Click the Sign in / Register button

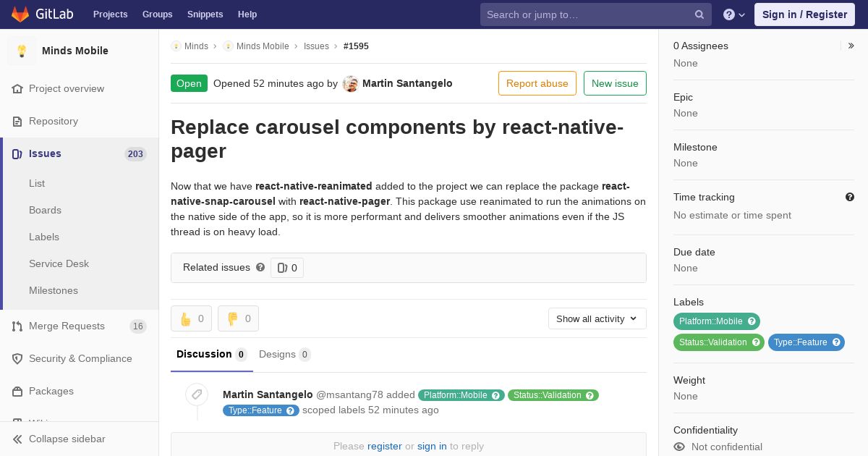pyautogui.click(x=804, y=14)
